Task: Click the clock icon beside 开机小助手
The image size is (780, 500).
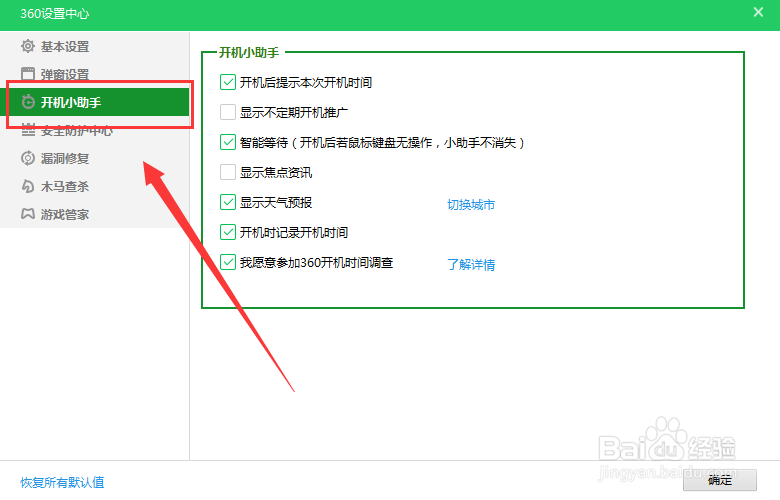Action: (28, 102)
